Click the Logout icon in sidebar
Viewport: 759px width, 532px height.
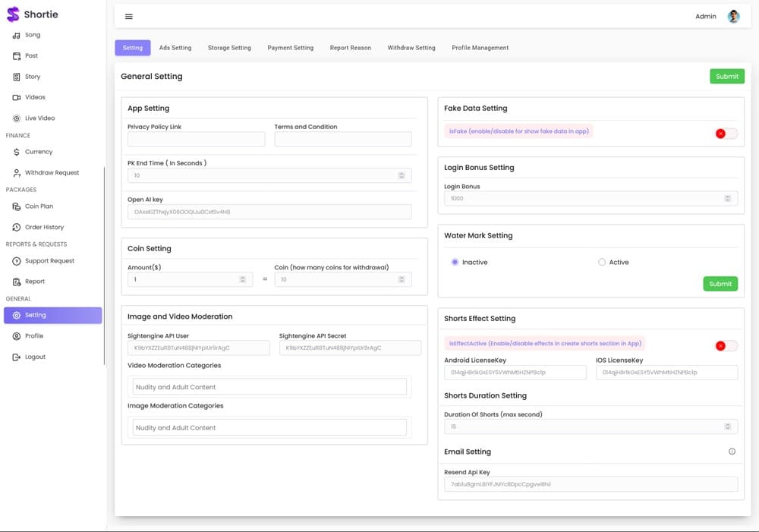coord(17,357)
